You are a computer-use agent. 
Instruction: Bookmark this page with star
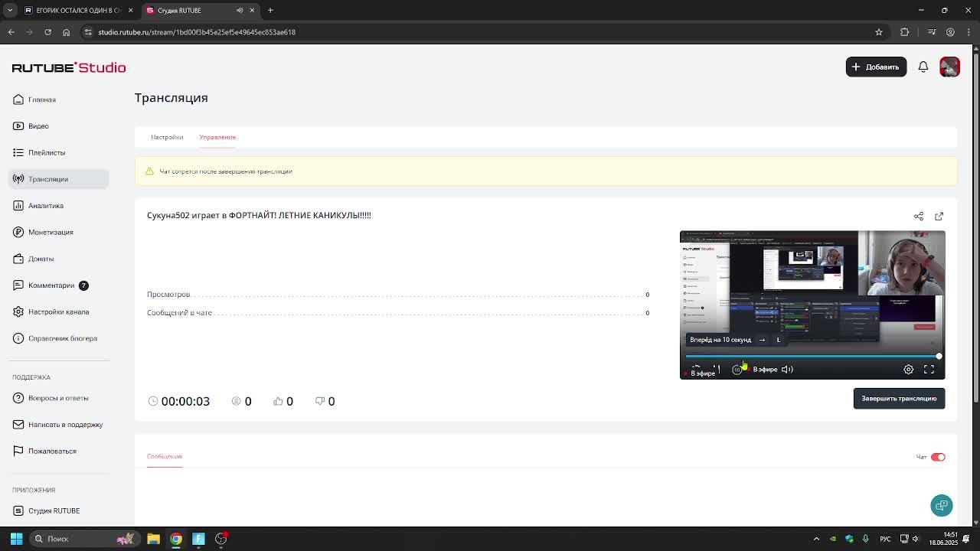pos(879,32)
